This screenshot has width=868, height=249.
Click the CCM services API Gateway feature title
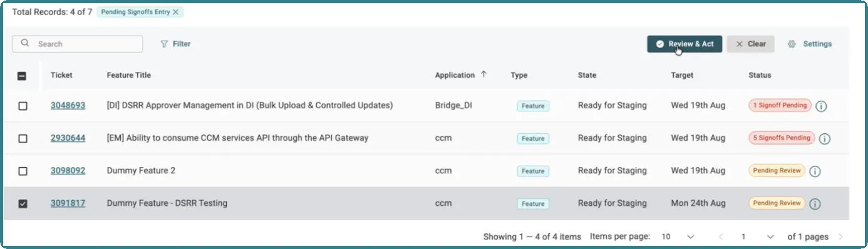(237, 138)
